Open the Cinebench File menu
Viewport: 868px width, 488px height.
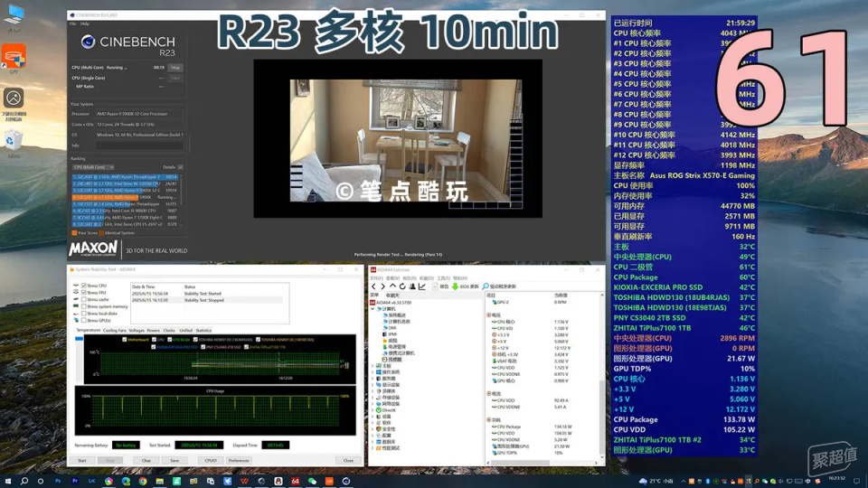[x=72, y=23]
